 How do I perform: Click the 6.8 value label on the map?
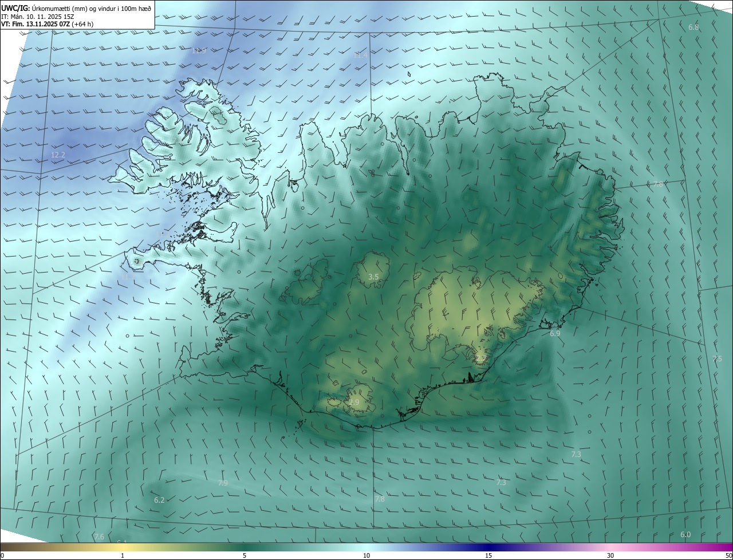tap(693, 27)
